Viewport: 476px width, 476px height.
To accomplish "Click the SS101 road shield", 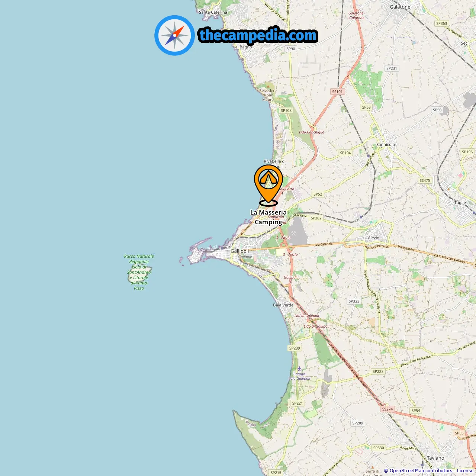I will (x=337, y=91).
